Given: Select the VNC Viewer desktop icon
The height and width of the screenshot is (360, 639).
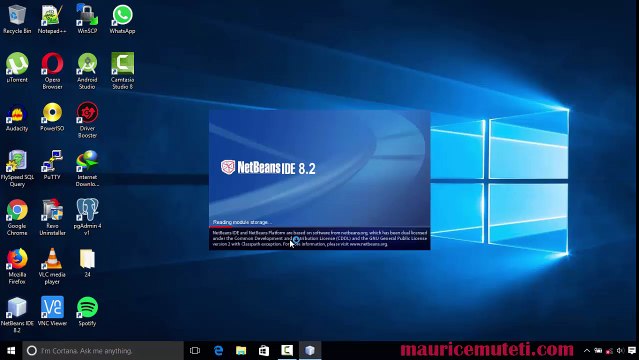Looking at the screenshot, I should point(52,311).
